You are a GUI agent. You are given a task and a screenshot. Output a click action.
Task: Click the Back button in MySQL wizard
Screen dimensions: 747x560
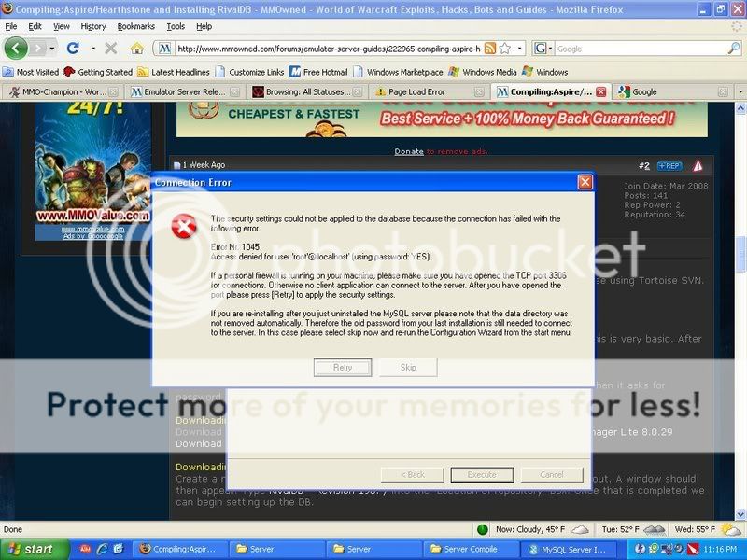(413, 475)
